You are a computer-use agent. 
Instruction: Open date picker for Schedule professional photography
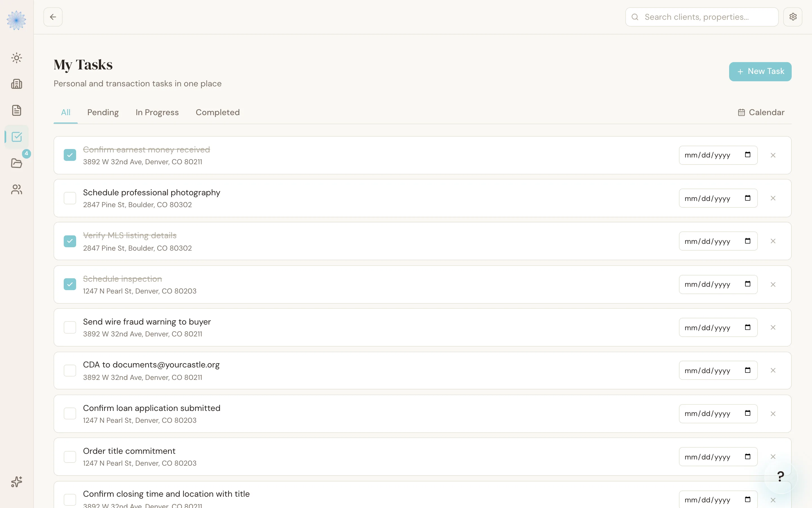pyautogui.click(x=748, y=198)
